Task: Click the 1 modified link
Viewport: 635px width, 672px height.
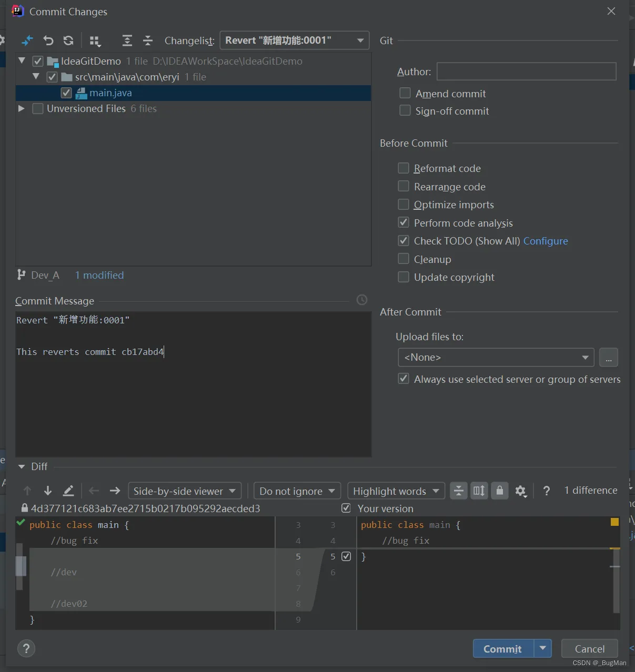Action: click(99, 275)
